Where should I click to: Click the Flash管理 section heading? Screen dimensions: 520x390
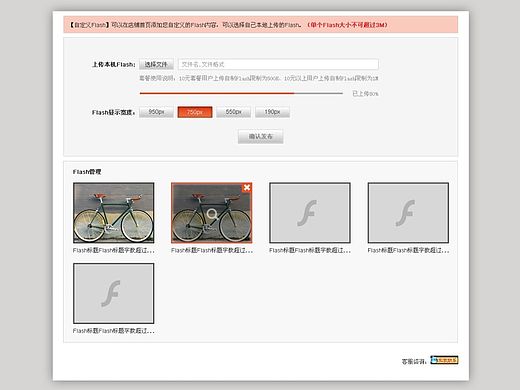(x=87, y=172)
